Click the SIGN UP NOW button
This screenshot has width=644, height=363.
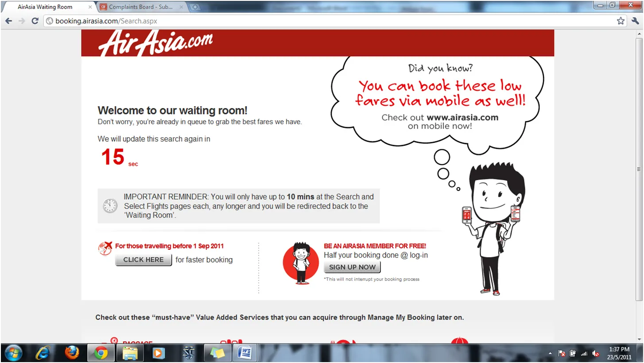coord(352,267)
